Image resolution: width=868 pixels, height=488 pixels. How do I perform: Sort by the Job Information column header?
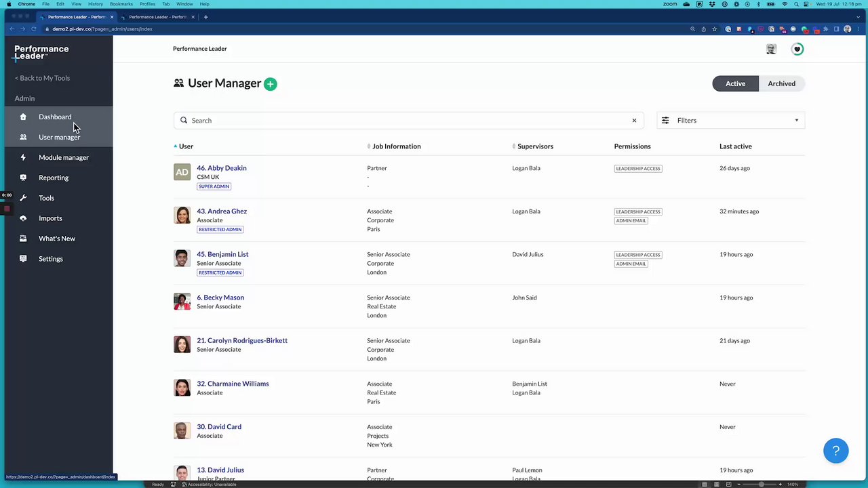coord(396,146)
